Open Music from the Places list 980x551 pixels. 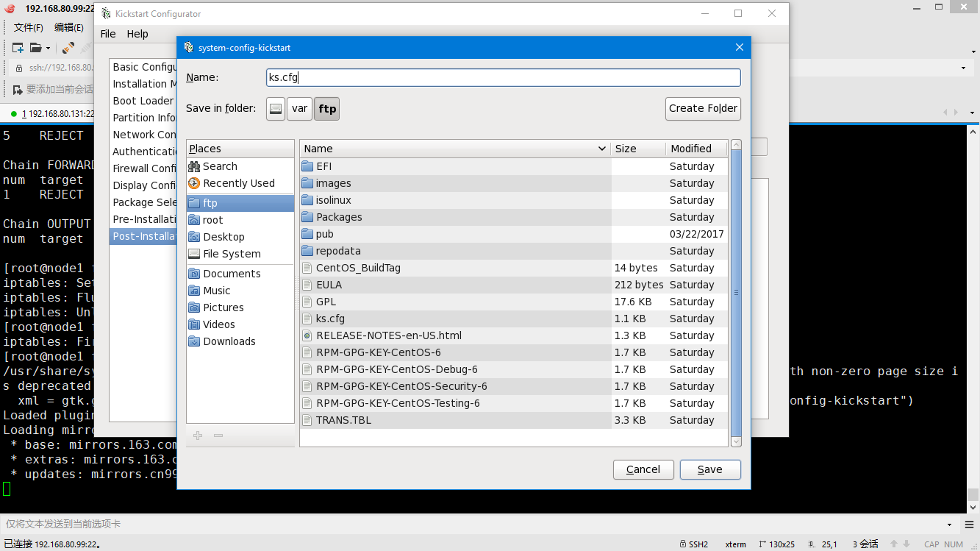(x=240, y=291)
